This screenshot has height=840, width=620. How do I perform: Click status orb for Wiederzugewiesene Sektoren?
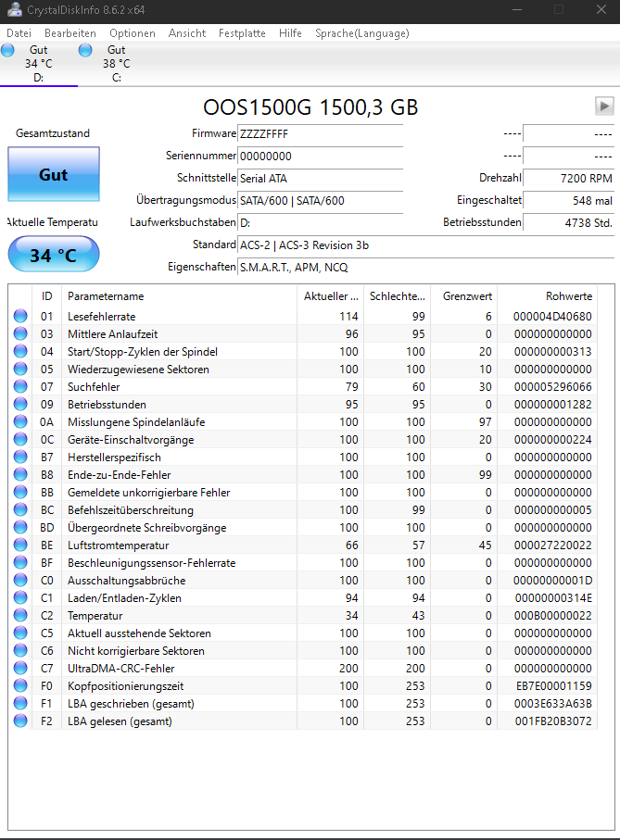(x=20, y=370)
